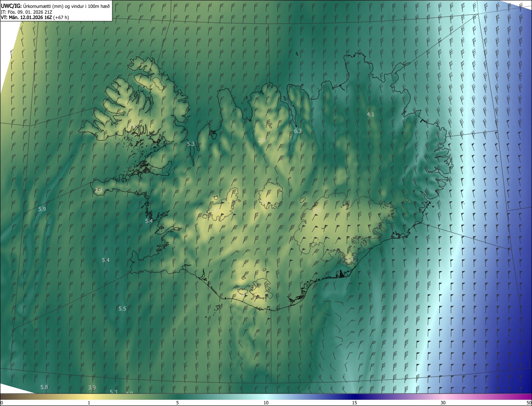Click the "5.8" value above the colour scale
The image size is (532, 406).
[44, 387]
